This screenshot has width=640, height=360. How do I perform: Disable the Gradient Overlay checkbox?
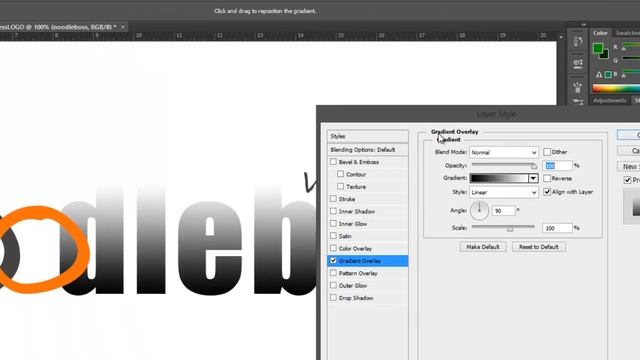point(333,260)
